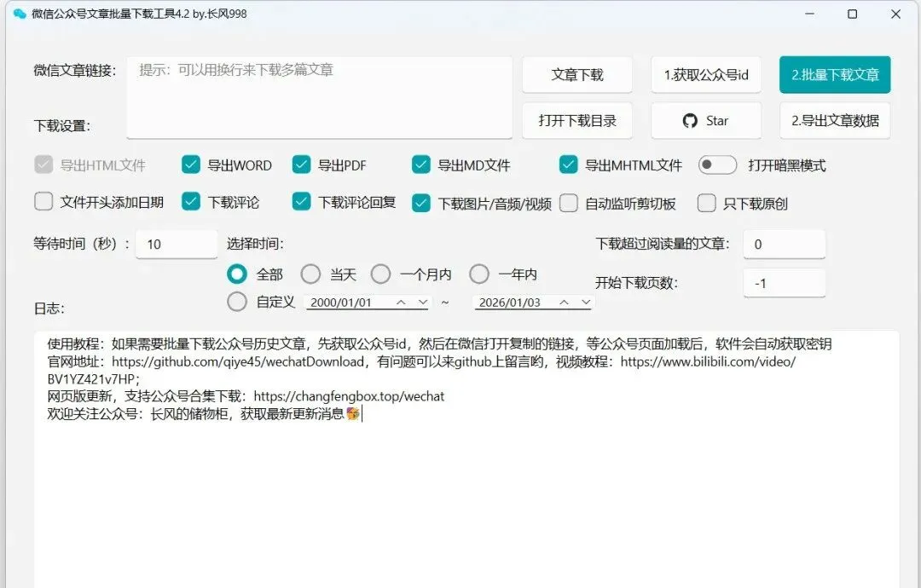This screenshot has height=588, width=921.
Task: Start 2.批量下载文章
Action: point(835,74)
